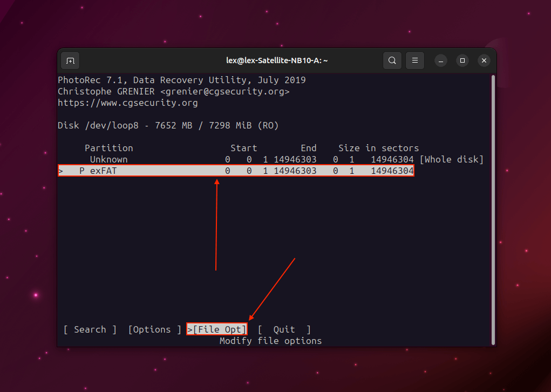The image size is (551, 392).
Task: Maximize the terminal window
Action: click(x=462, y=60)
